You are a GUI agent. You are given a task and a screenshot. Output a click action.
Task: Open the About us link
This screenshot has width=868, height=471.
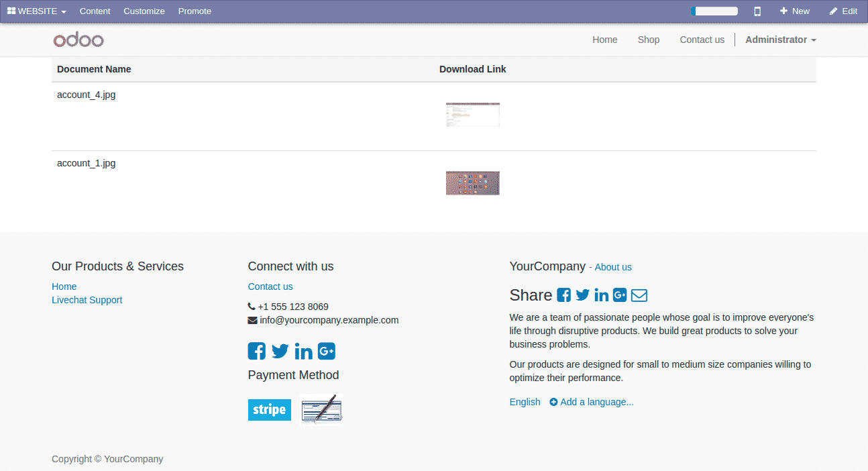(613, 267)
